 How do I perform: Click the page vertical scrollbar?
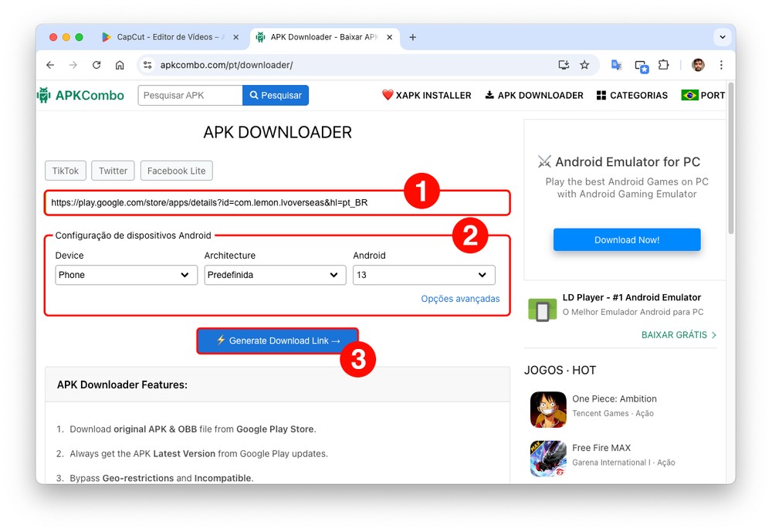tap(730, 158)
